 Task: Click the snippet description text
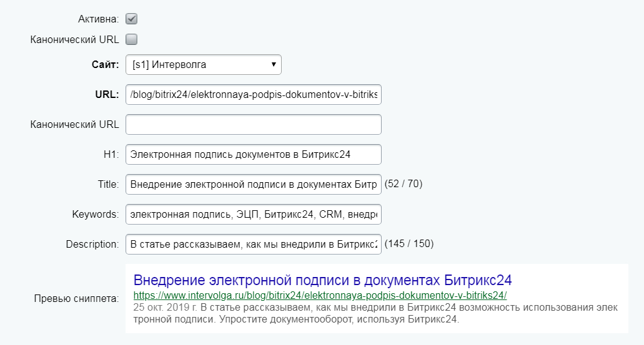[375, 313]
